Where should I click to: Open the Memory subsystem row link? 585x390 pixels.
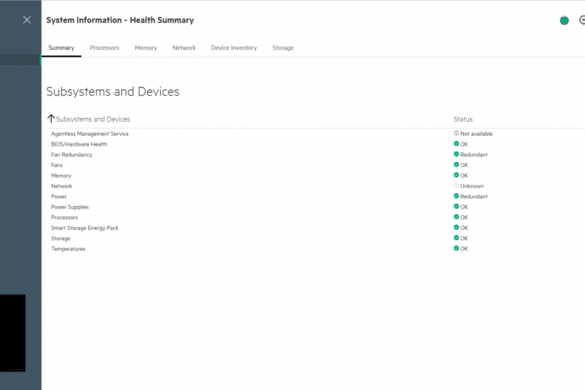(x=61, y=175)
